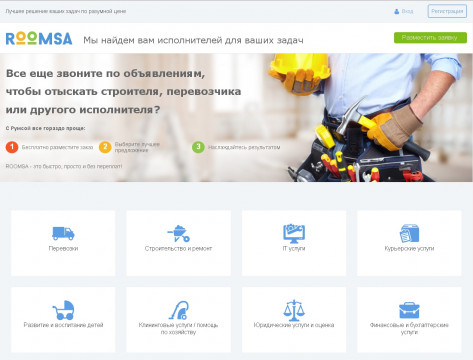473x360 pixels.
Task: Open Юридические услуги и оценка label
Action: point(294,325)
